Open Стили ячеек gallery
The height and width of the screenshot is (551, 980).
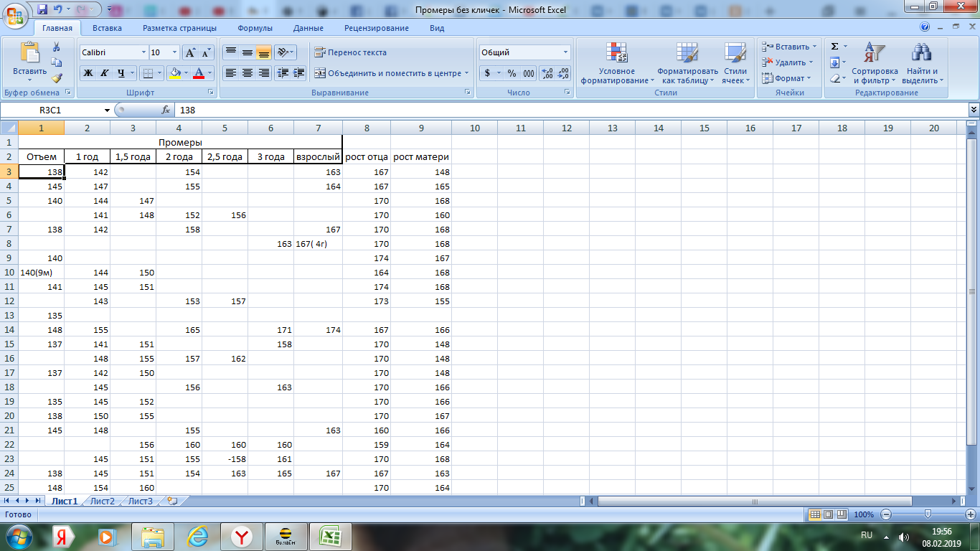tap(735, 63)
